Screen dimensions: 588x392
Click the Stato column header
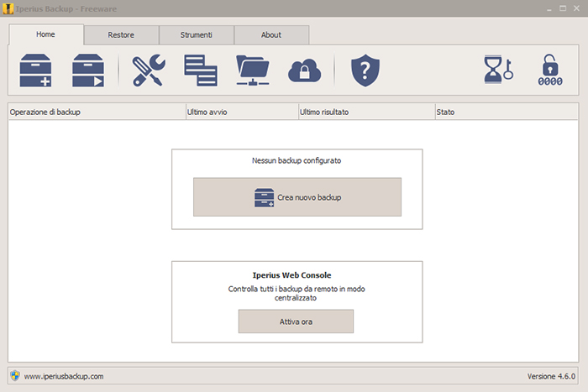(507, 112)
